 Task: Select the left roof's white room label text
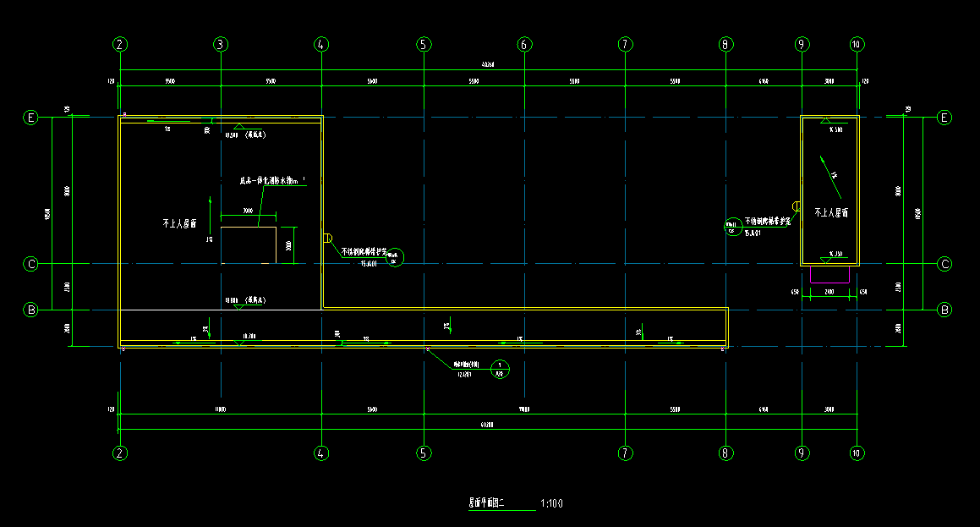(x=179, y=224)
